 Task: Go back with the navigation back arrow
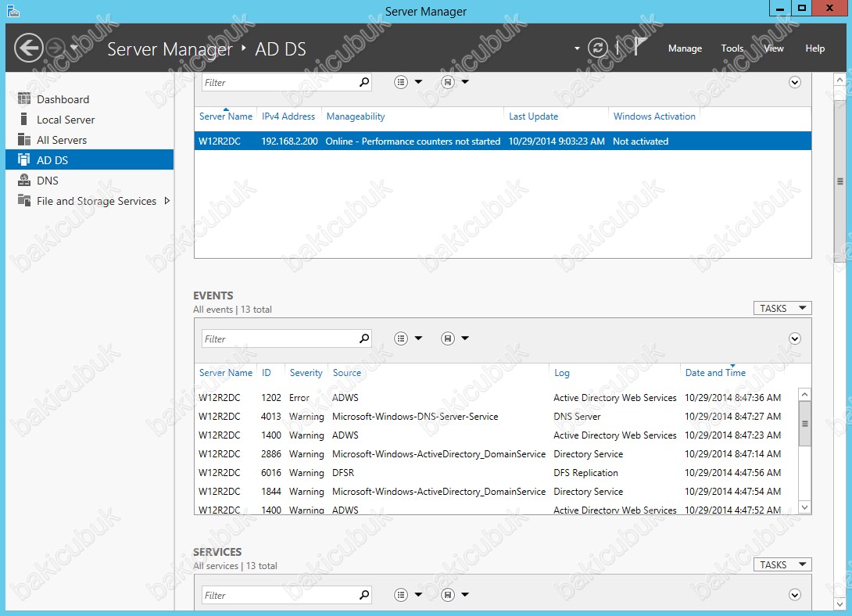[28, 48]
